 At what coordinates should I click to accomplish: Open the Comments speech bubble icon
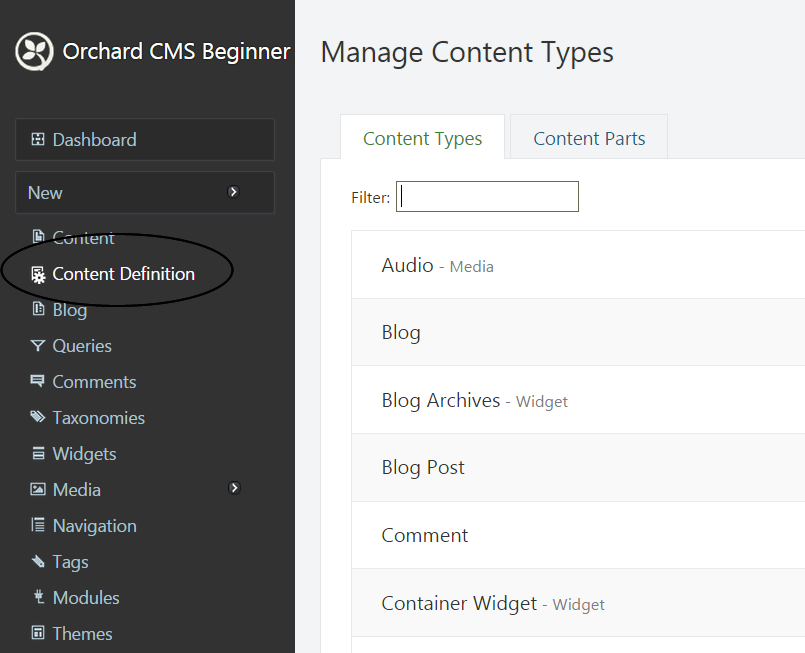click(x=37, y=381)
